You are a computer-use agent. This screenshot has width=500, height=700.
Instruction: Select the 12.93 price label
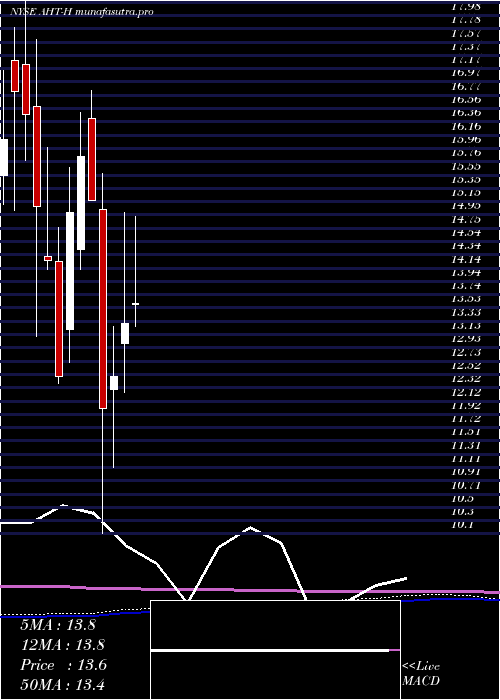click(x=466, y=339)
